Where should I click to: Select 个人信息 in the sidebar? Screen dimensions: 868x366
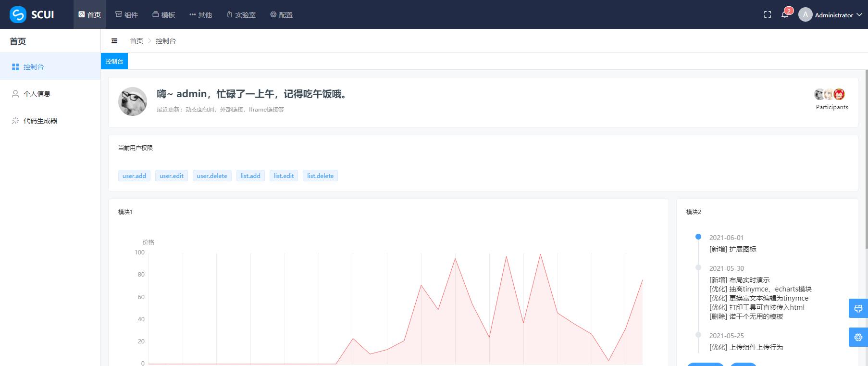click(x=37, y=94)
